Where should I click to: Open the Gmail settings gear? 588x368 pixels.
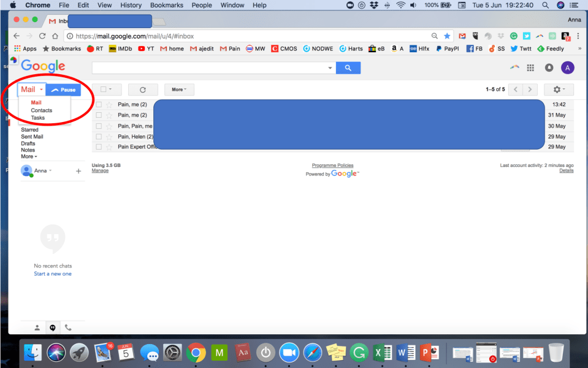coord(557,89)
